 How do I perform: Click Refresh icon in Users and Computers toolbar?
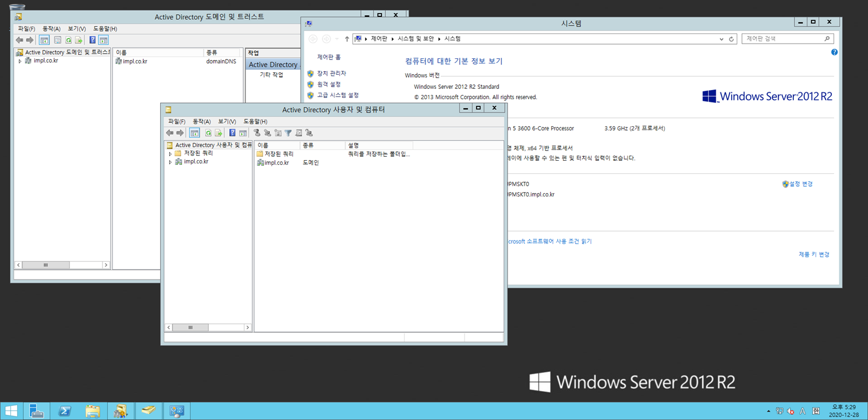(x=208, y=133)
